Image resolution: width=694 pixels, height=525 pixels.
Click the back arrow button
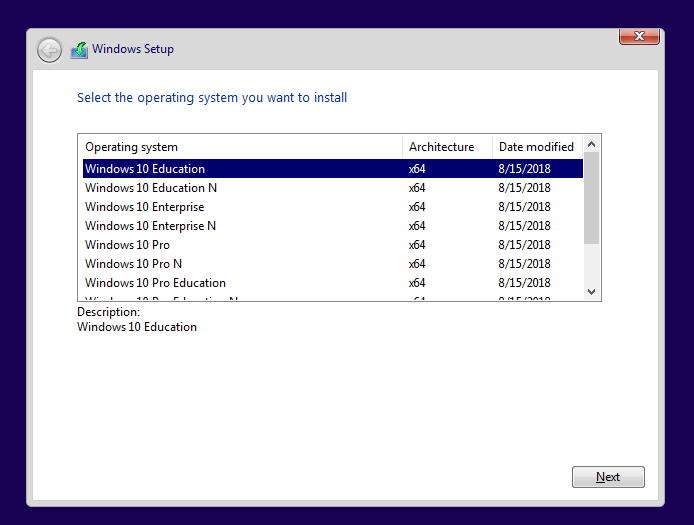pyautogui.click(x=49, y=50)
